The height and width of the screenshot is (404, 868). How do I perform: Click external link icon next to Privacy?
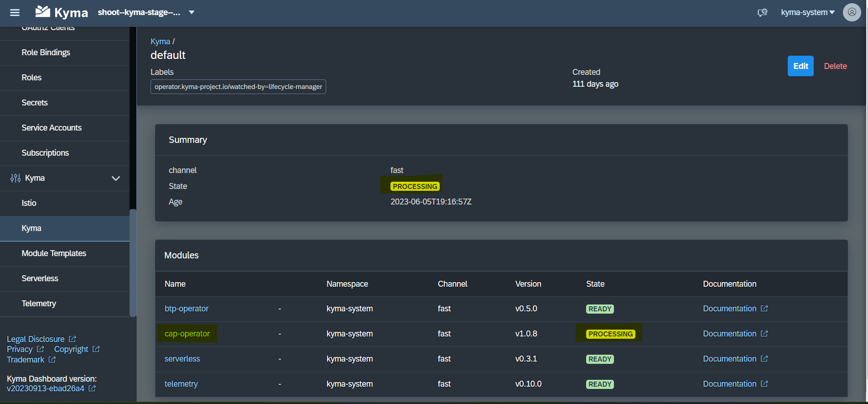pos(41,349)
